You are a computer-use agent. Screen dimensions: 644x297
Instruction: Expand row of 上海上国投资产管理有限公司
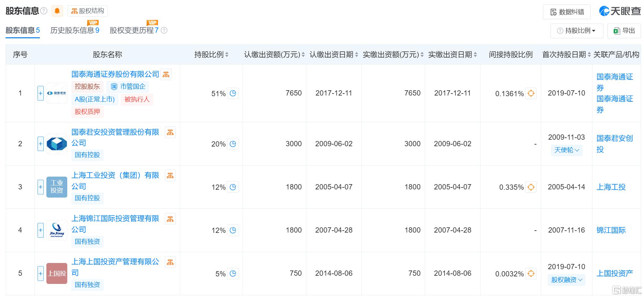pyautogui.click(x=40, y=273)
